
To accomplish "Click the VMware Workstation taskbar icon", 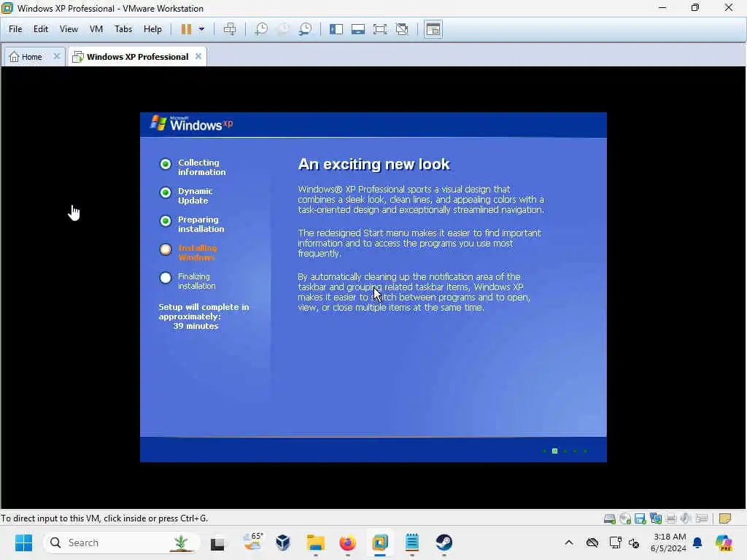I will click(379, 542).
